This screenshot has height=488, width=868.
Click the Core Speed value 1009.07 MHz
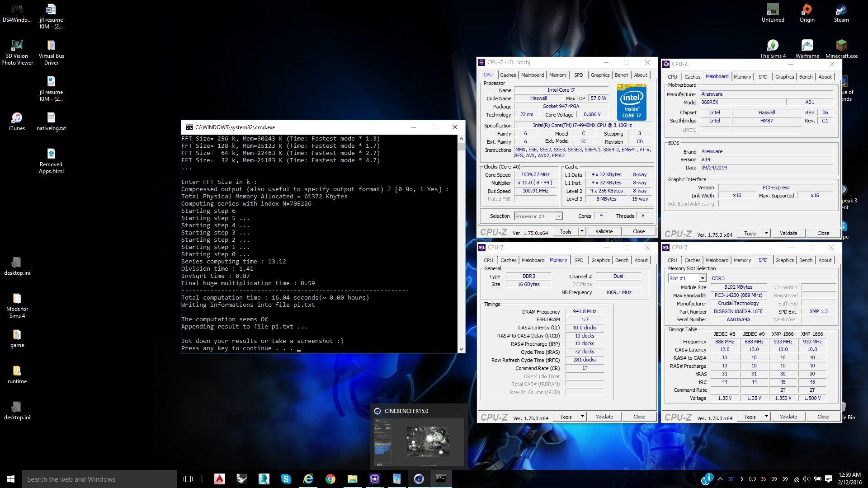coord(535,174)
